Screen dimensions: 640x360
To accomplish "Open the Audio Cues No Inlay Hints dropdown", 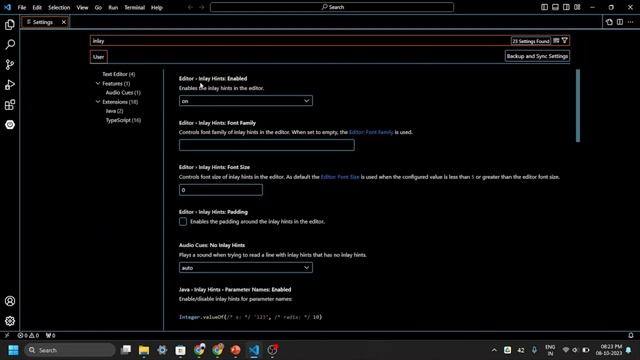I will point(246,267).
